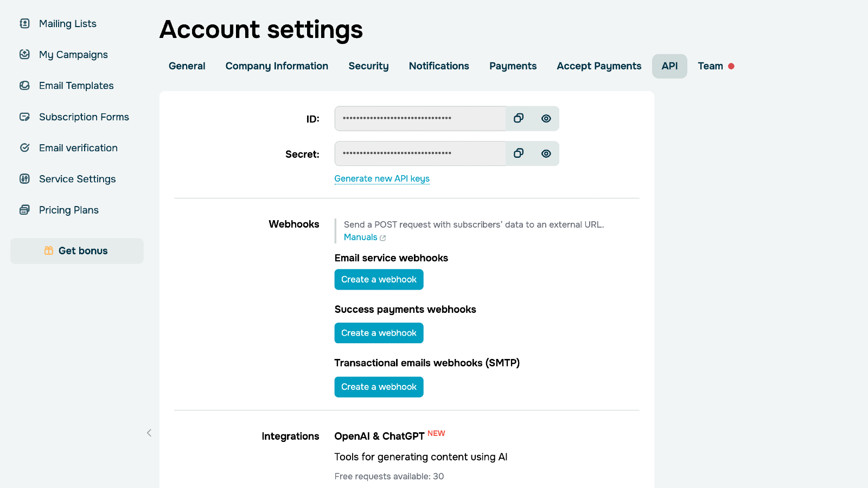Go to the Accept Payments tab

pyautogui.click(x=599, y=66)
